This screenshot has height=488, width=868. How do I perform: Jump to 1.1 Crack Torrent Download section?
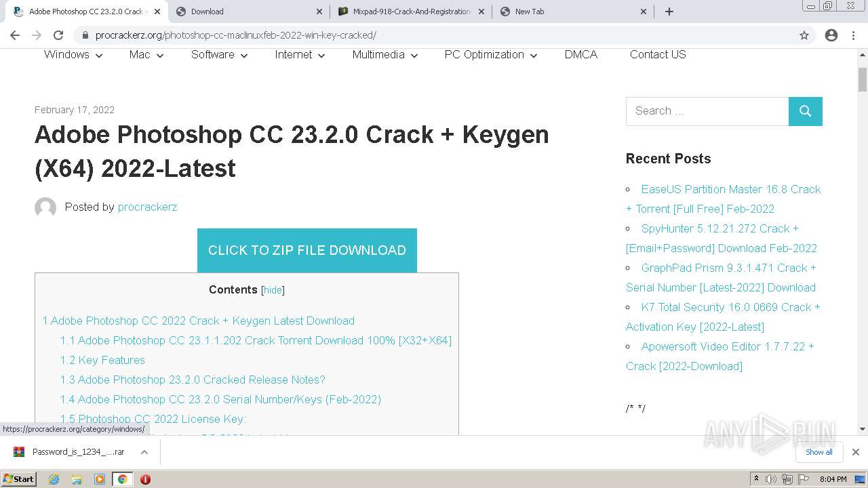(256, 341)
